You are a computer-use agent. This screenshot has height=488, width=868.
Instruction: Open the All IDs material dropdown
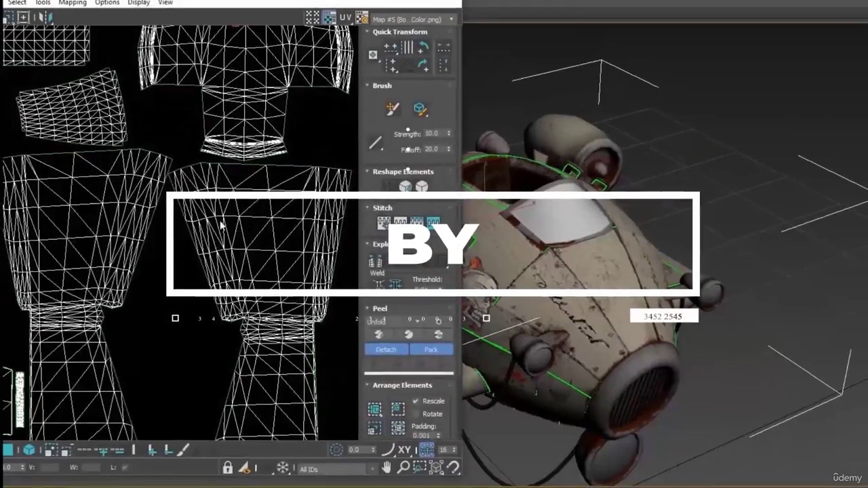click(337, 469)
